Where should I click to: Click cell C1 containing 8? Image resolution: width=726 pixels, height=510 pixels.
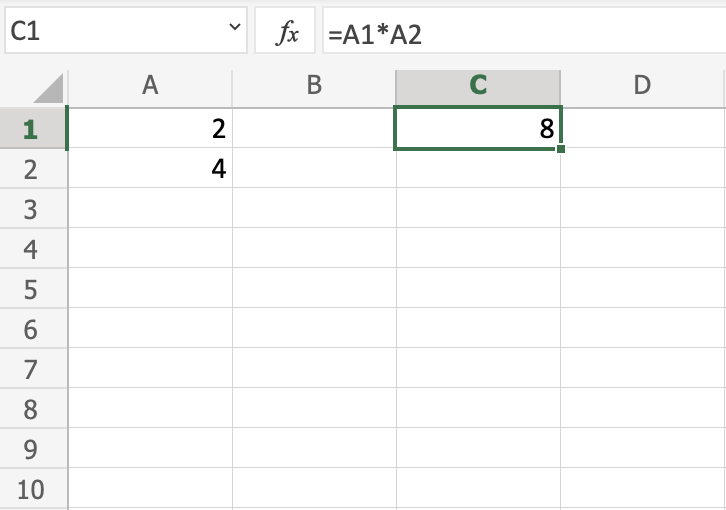[x=478, y=128]
